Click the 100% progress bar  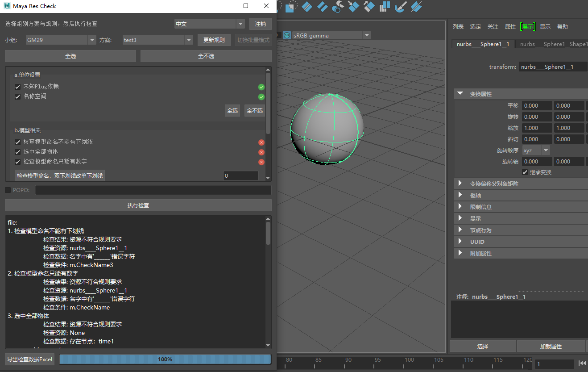click(x=165, y=359)
